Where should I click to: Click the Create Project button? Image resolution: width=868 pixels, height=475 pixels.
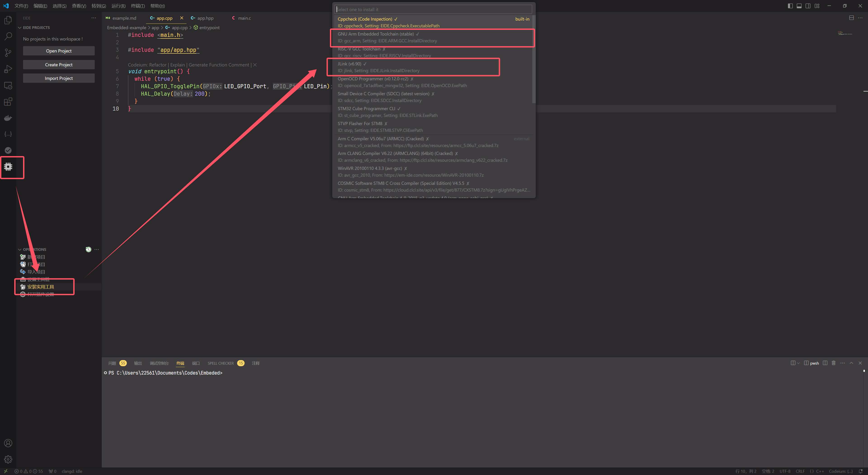59,65
